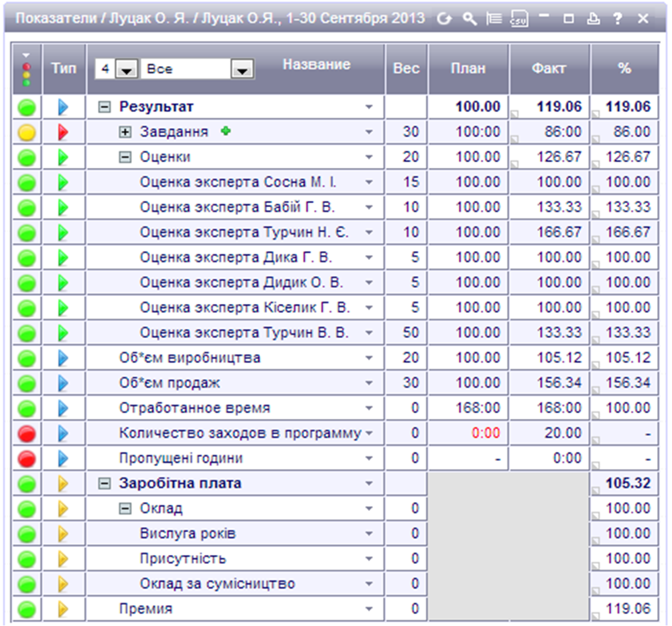Open row menu arrow for Оценка эксперта Бабій Г. В.

(369, 208)
